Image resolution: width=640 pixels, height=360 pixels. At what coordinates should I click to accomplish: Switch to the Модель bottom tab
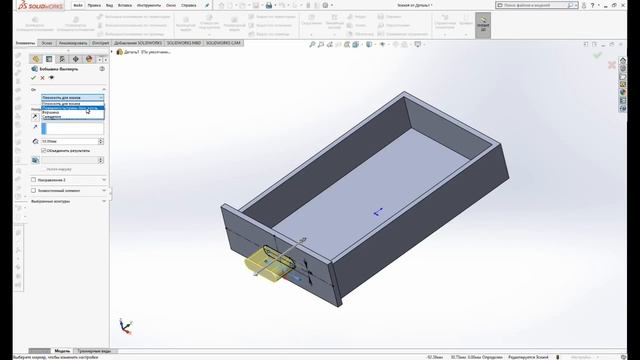(x=62, y=351)
